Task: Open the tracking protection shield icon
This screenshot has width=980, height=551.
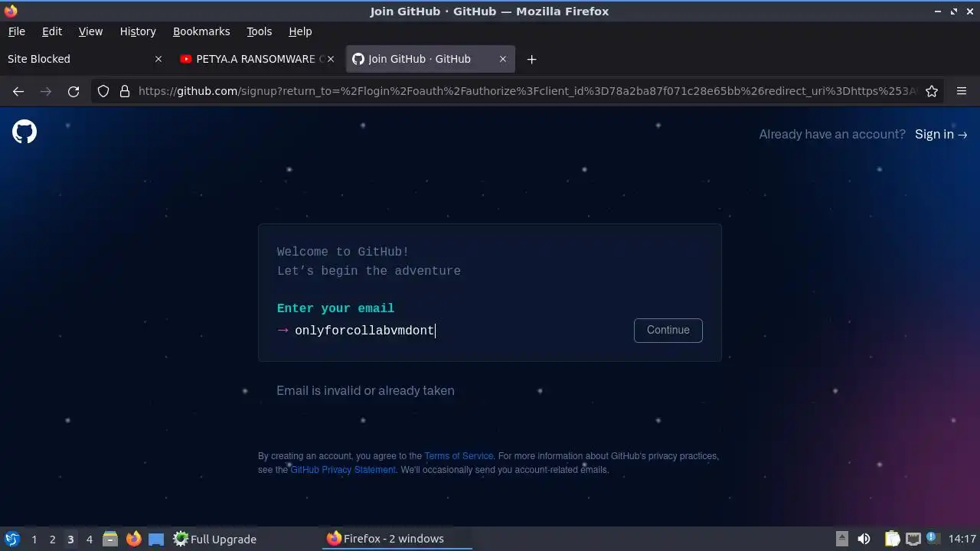Action: point(103,91)
